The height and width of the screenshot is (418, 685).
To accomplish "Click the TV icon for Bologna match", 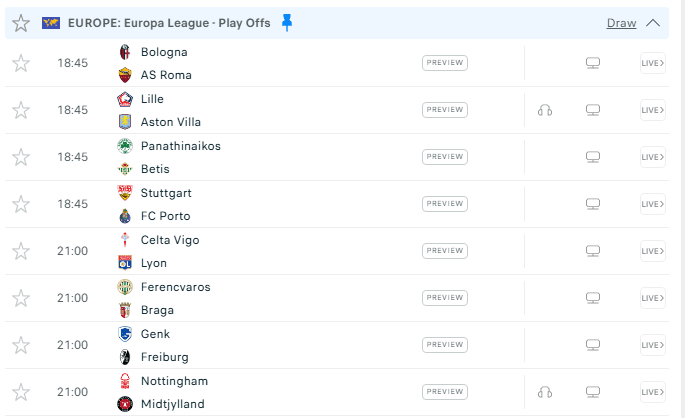I will 593,63.
